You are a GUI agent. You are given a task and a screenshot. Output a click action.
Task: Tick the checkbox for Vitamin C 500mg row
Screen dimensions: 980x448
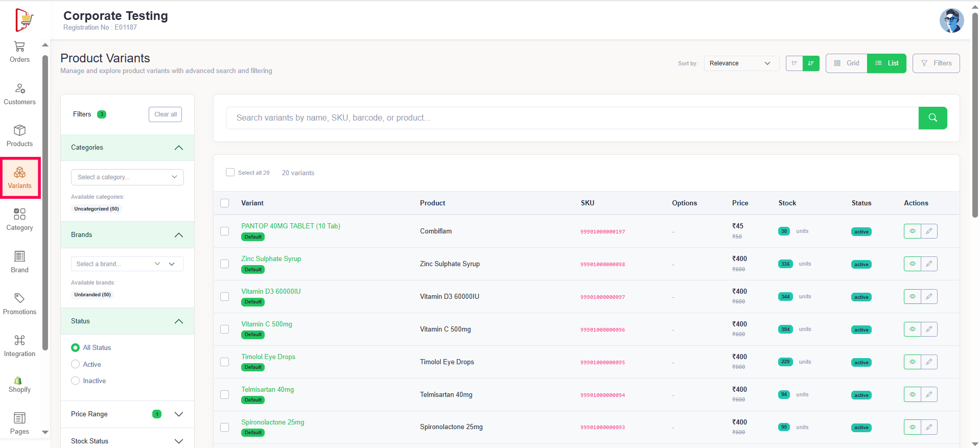click(x=224, y=329)
